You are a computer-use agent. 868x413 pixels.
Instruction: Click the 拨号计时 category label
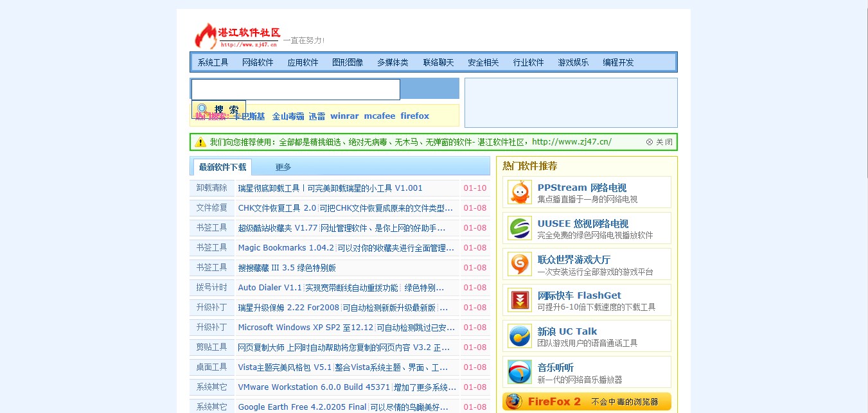click(x=212, y=288)
